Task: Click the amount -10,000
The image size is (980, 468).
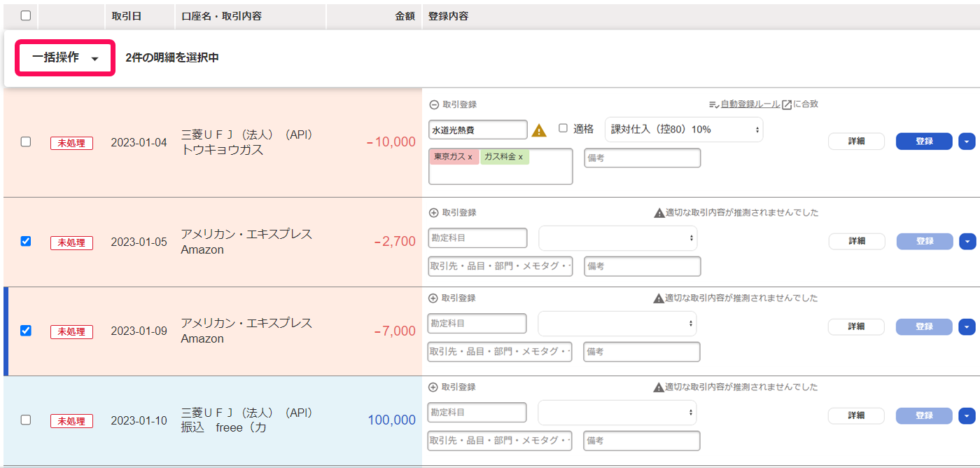Action: coord(391,142)
